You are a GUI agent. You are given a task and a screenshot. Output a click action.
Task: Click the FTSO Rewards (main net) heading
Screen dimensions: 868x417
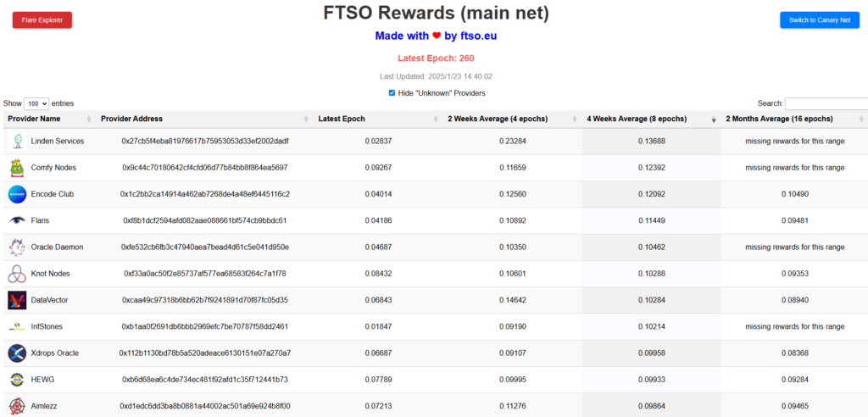click(x=436, y=13)
